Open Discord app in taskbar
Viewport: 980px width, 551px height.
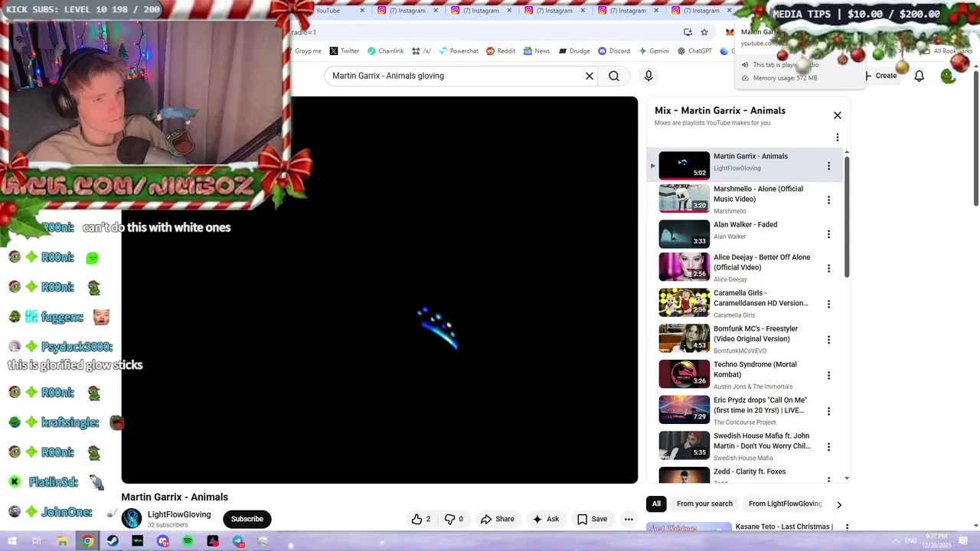point(163,541)
